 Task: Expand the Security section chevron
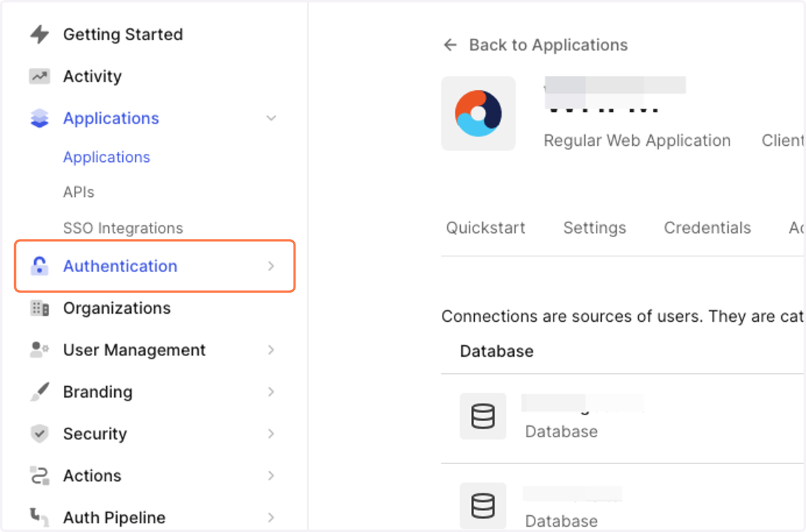pyautogui.click(x=271, y=434)
